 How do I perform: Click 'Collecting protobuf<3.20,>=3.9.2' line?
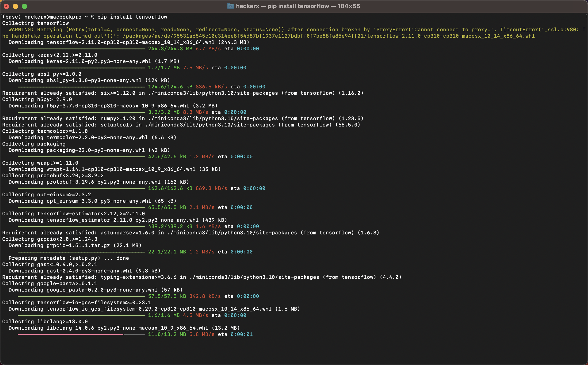point(53,175)
